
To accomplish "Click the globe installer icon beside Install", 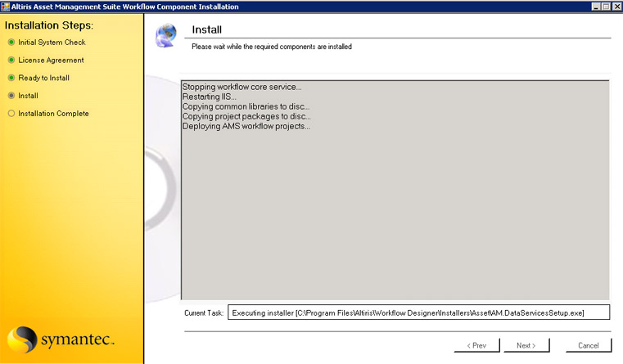I will coord(166,35).
